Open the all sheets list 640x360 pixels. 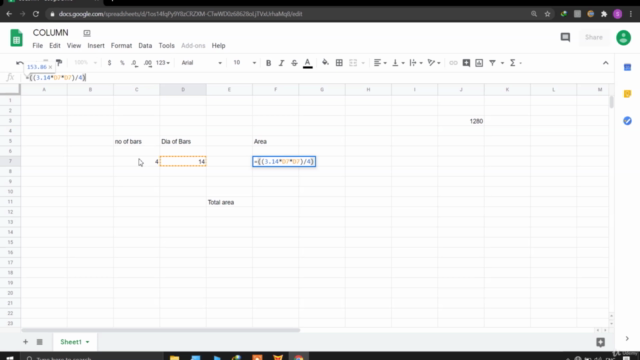pos(40,342)
